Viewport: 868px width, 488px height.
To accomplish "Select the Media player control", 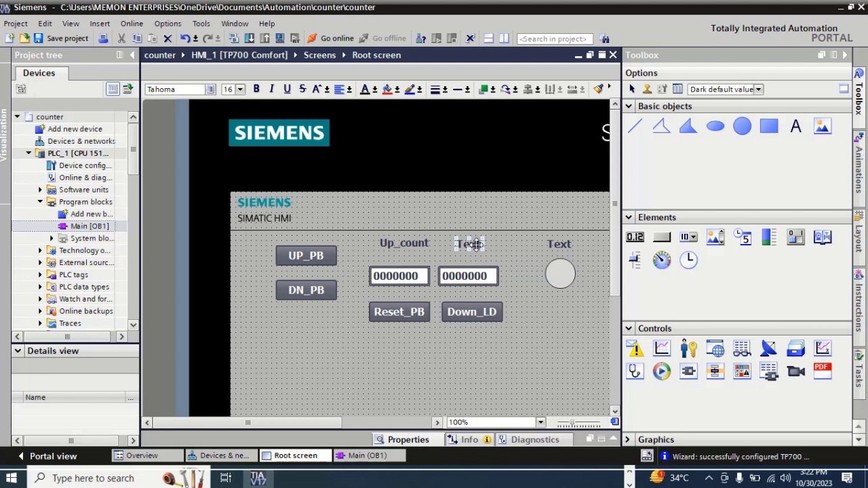I will (x=661, y=371).
